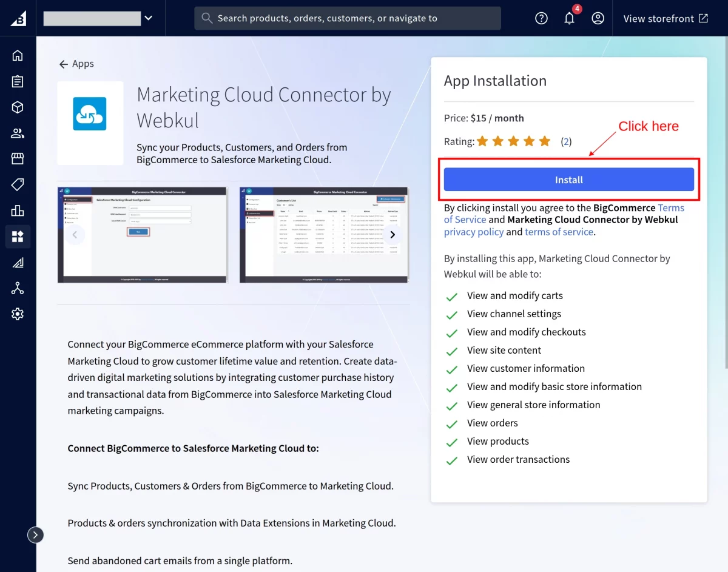The width and height of the screenshot is (728, 572).
Task: Open the Orders clipboard icon in sidebar
Action: coord(18,81)
